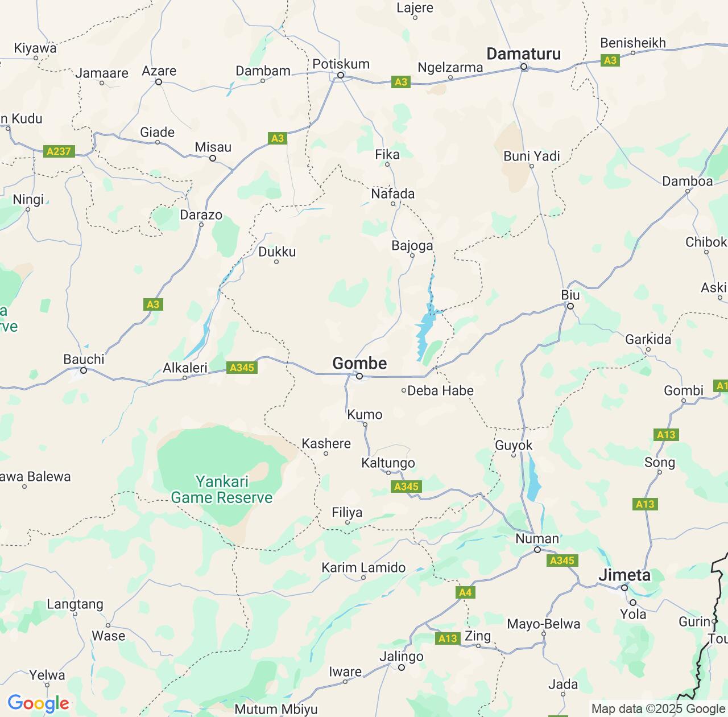The height and width of the screenshot is (717, 728).
Task: Click the Google logo
Action: point(38,704)
